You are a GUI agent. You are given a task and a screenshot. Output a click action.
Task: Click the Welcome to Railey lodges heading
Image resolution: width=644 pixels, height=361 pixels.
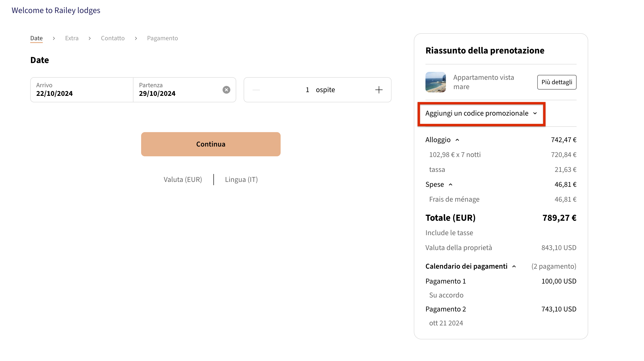56,10
